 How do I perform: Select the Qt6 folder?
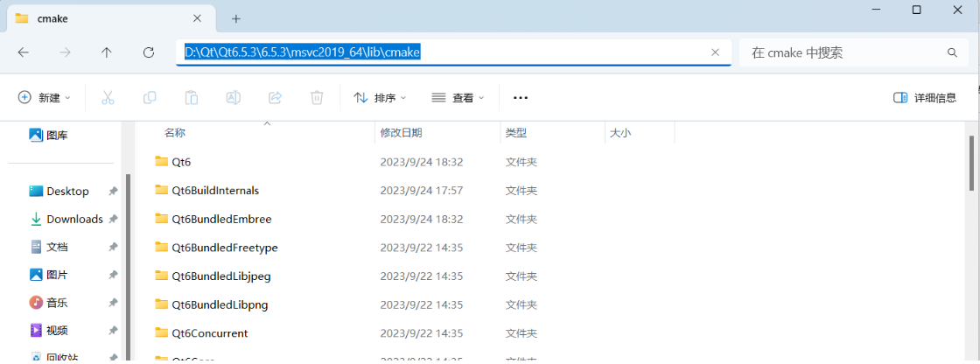pyautogui.click(x=180, y=162)
